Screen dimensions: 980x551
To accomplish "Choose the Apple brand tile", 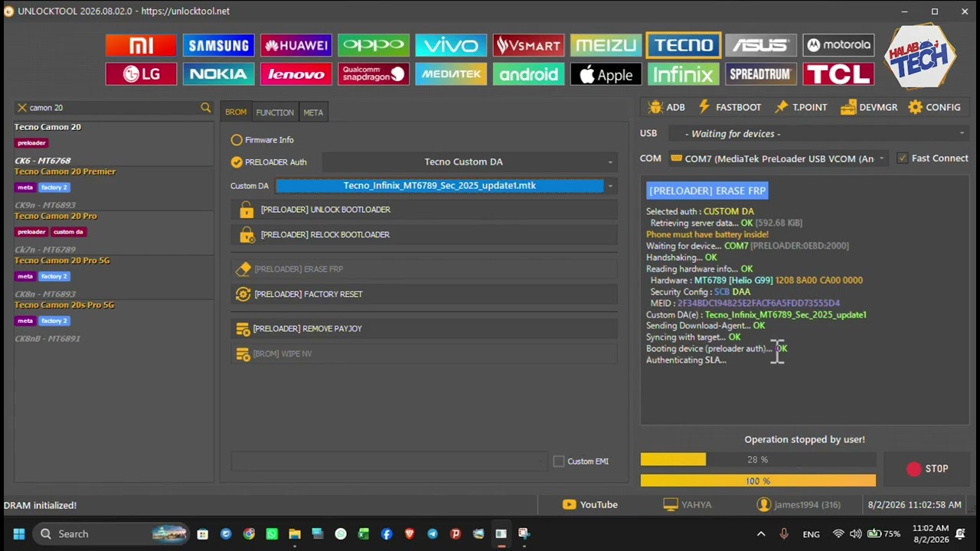I will (606, 74).
